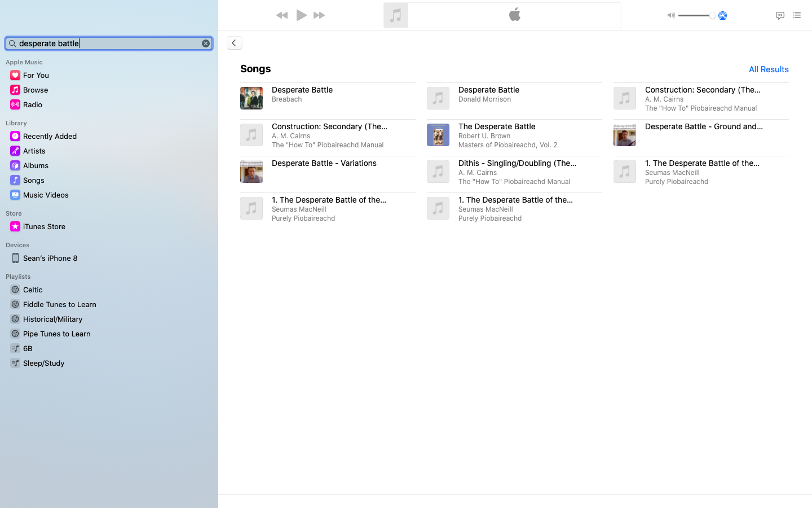Adjust the volume slider

(x=697, y=16)
